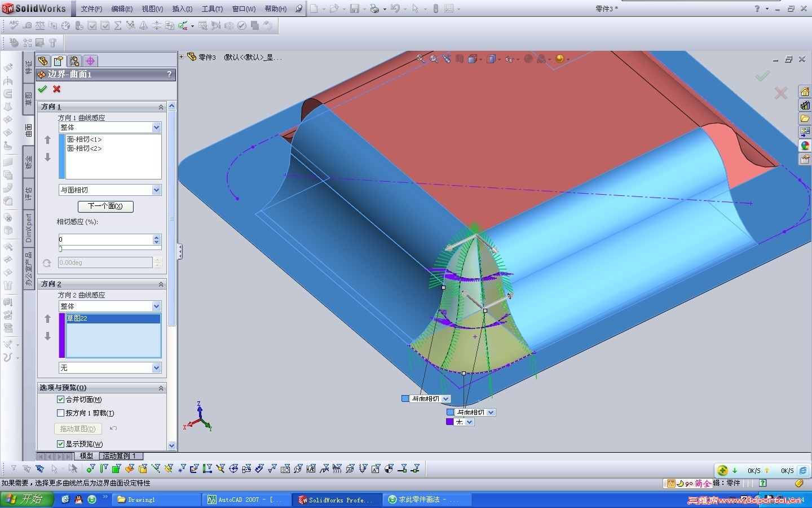Open the 工具(T) menu
Image resolution: width=812 pixels, height=508 pixels.
point(213,9)
